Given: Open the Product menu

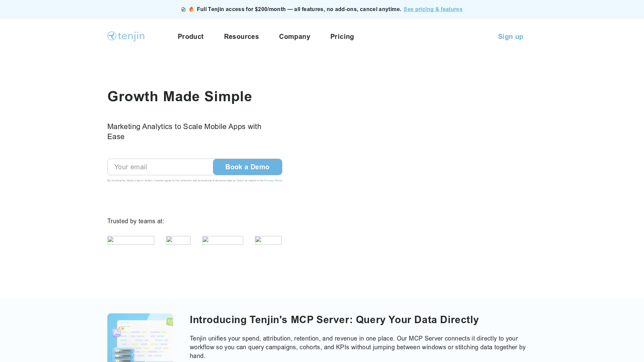Looking at the screenshot, I should point(191,37).
